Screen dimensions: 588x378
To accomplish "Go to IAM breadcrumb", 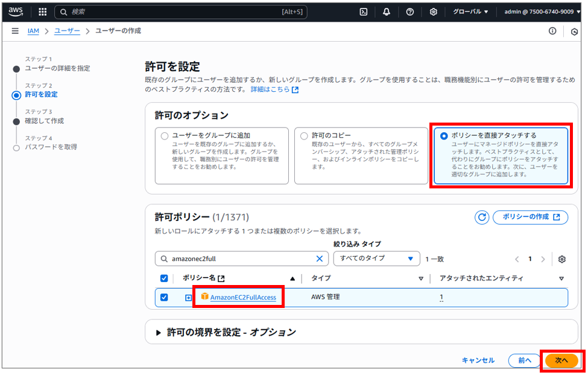I will 33,31.
